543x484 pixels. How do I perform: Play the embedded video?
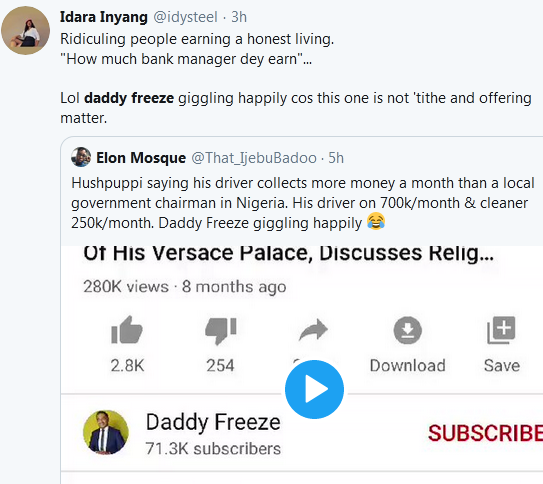[x=314, y=389]
